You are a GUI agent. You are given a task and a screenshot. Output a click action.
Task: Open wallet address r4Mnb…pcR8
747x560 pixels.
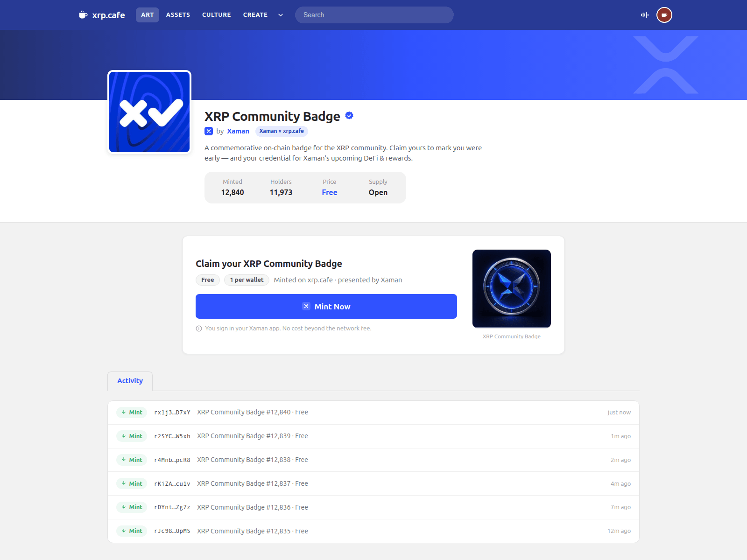click(x=172, y=460)
